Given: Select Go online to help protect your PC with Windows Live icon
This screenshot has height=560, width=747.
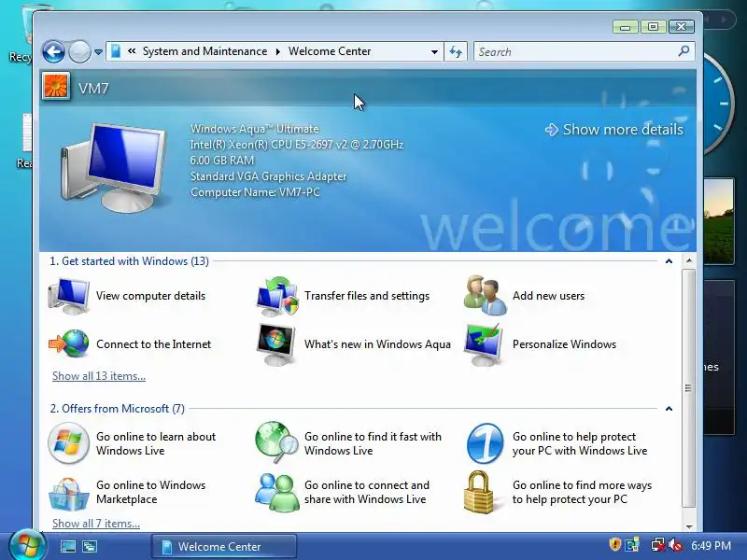Looking at the screenshot, I should click(x=485, y=443).
